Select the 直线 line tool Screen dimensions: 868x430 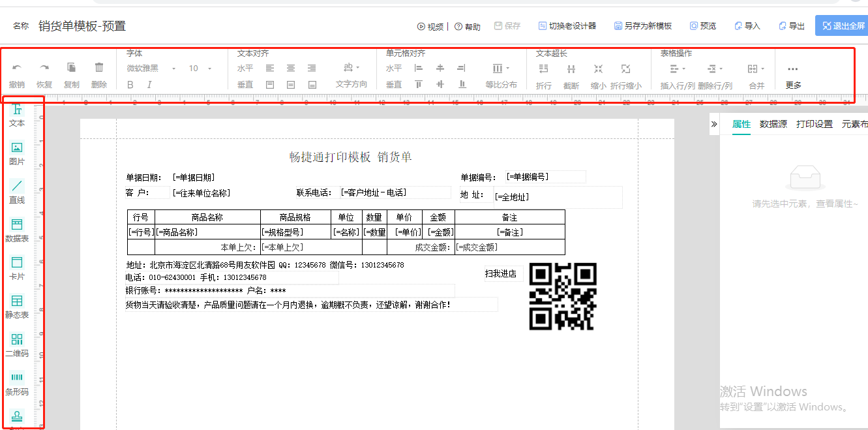point(16,191)
